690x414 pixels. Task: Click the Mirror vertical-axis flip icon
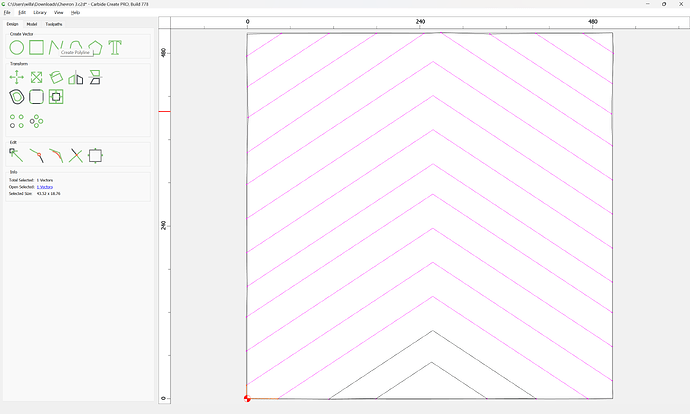coord(76,77)
